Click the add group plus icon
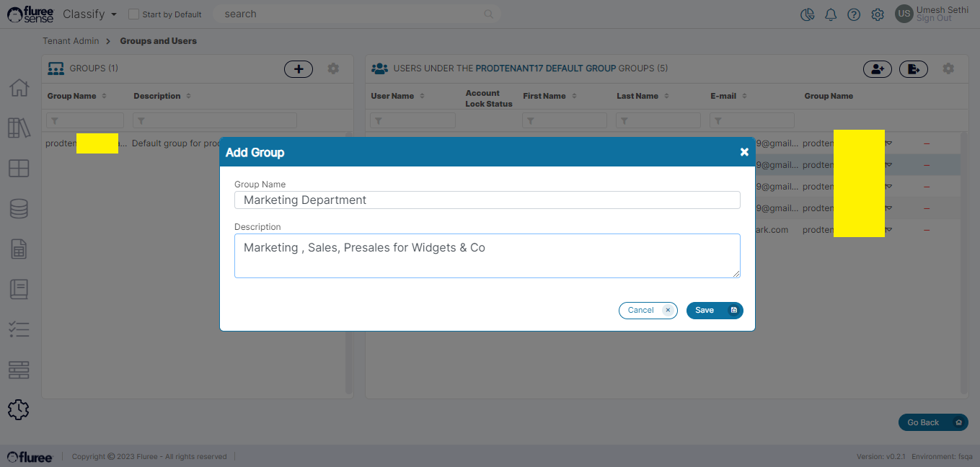 [299, 69]
